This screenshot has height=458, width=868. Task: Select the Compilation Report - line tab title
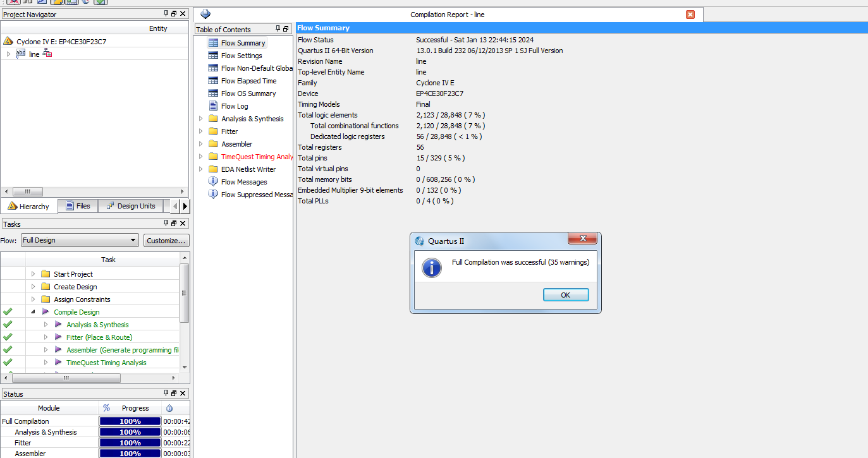447,15
